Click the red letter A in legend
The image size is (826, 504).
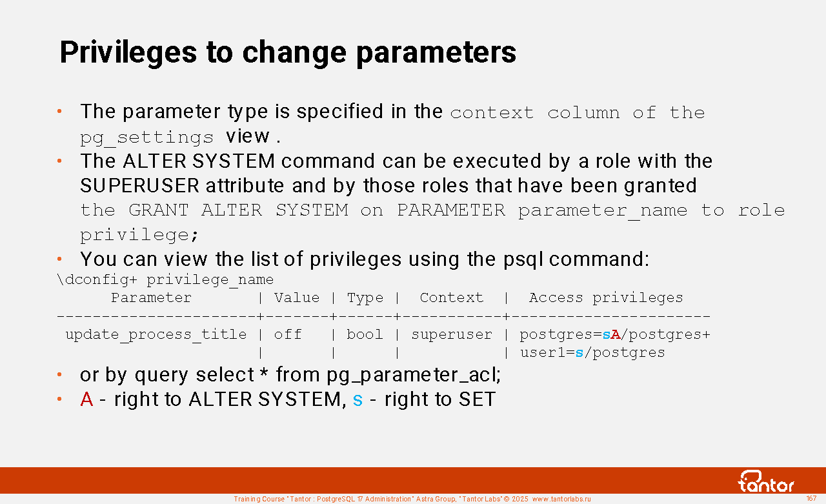point(86,399)
